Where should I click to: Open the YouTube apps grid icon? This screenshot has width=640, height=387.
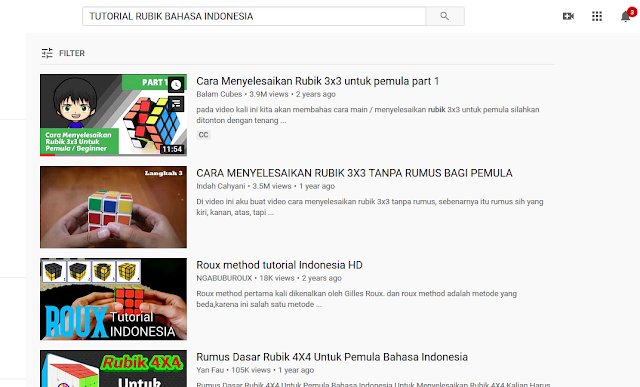point(597,16)
